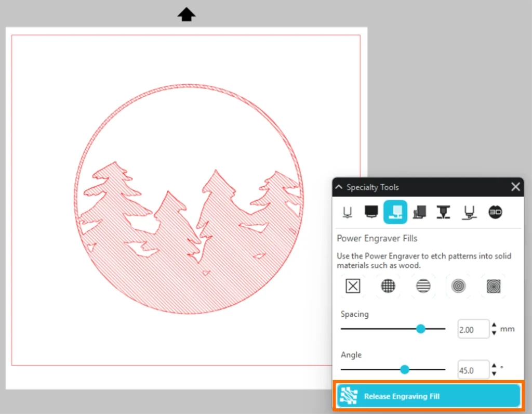Increase Spacing with the up stepper arrow
The width and height of the screenshot is (532, 414).
494,326
